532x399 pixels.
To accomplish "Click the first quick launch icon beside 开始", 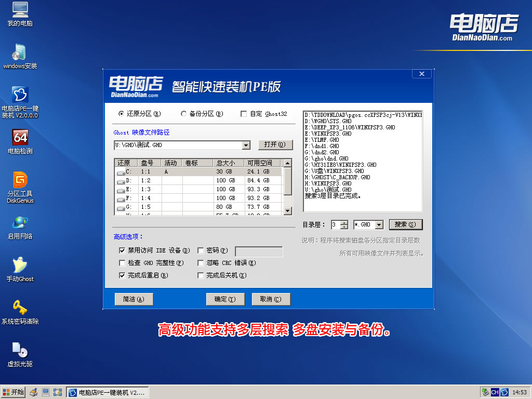I will (33, 393).
